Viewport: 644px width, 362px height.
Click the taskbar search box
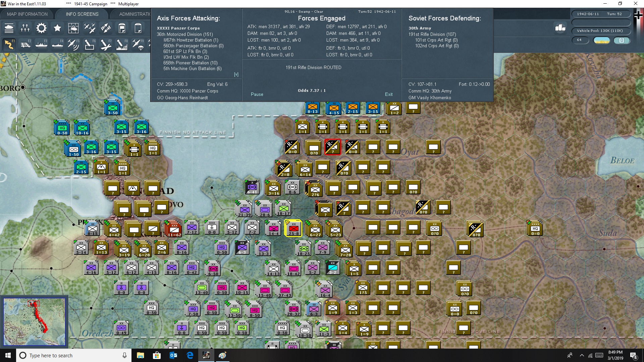[x=74, y=355]
